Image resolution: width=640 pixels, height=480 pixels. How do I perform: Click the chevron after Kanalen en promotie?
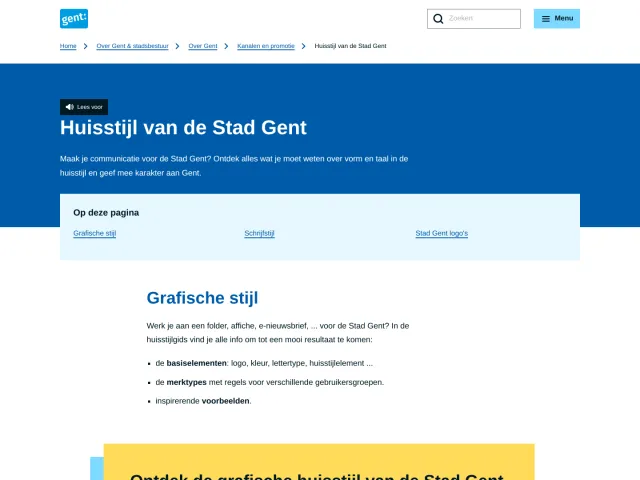tap(304, 46)
